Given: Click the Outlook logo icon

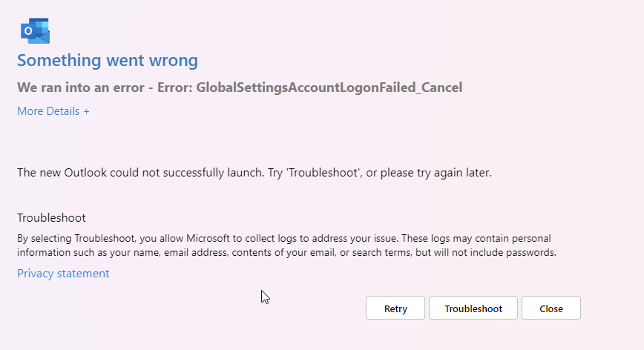Looking at the screenshot, I should (x=36, y=30).
